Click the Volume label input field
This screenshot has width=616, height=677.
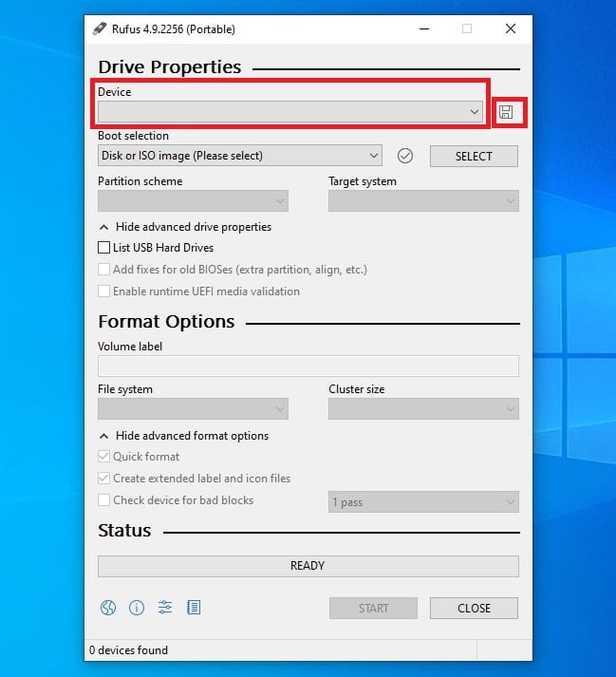point(308,367)
